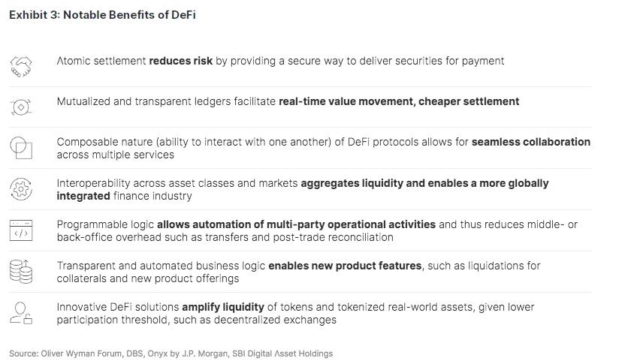The height and width of the screenshot is (364, 628).
Task: Click the person with padlock icon
Action: pos(21,313)
